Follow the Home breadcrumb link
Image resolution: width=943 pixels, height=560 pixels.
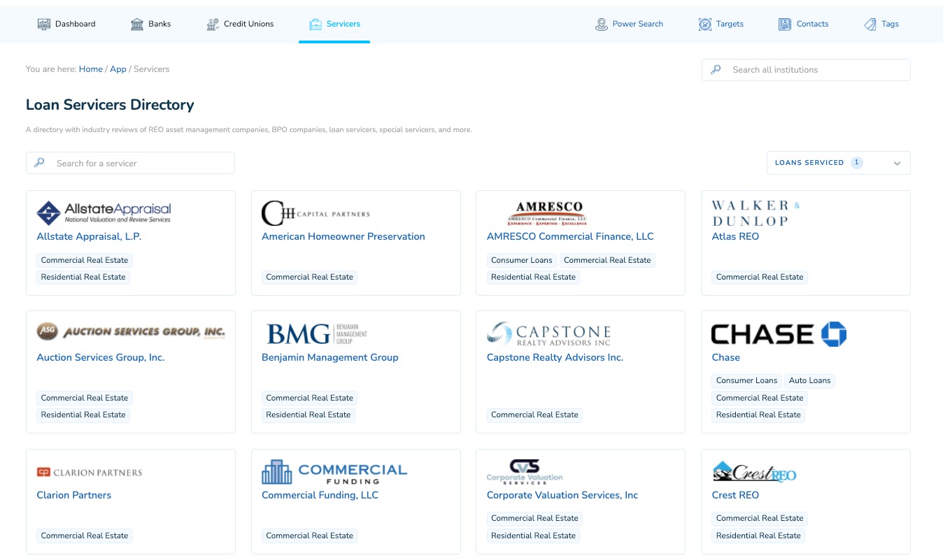[91, 69]
